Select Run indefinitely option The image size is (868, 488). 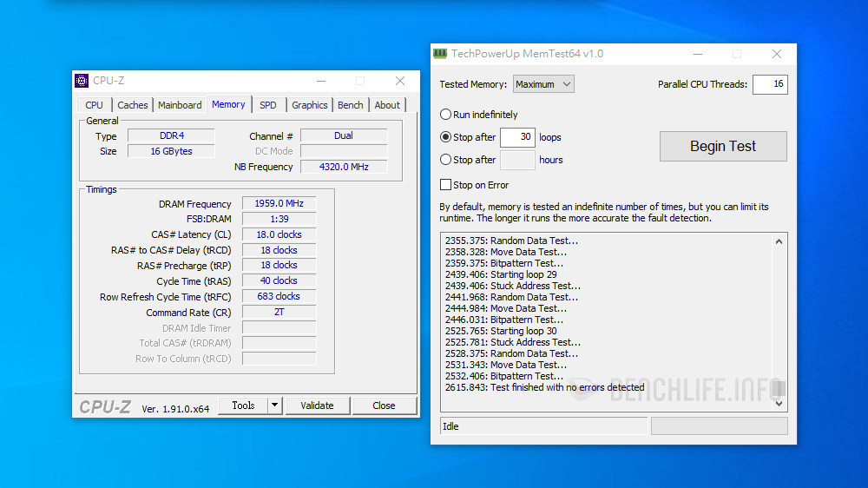[x=446, y=115]
